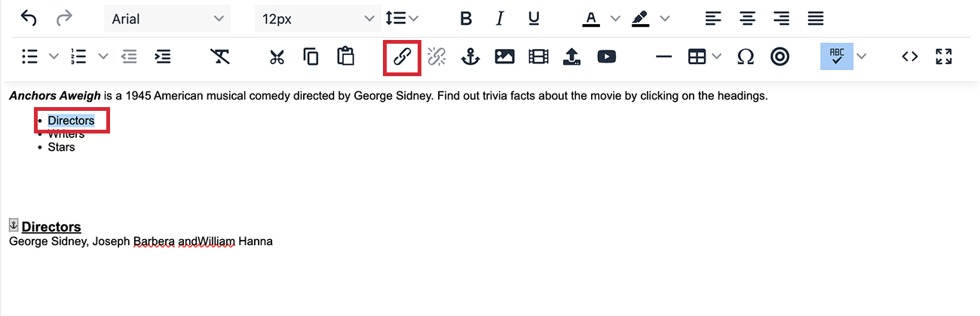
Task: Toggle the spell check ABC button
Action: point(836,57)
